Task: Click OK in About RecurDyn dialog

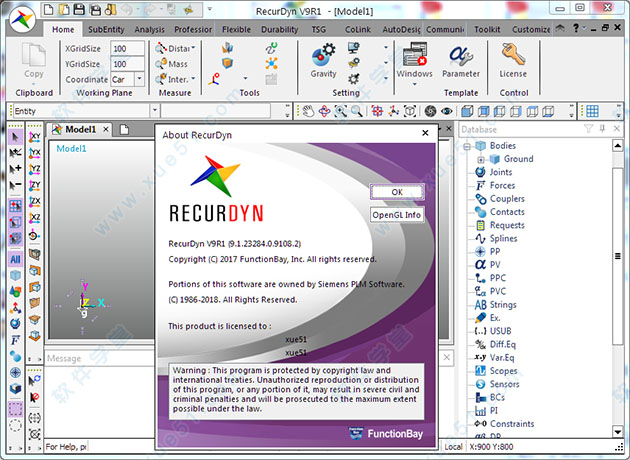Action: click(x=397, y=192)
